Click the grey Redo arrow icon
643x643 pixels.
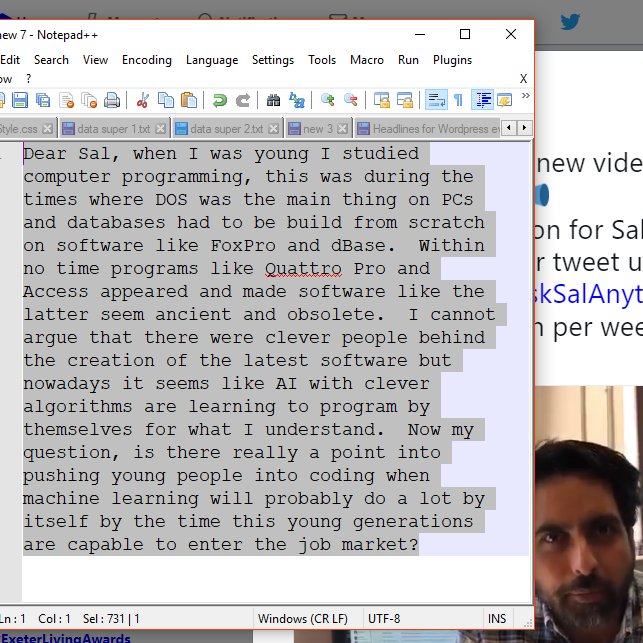coord(243,100)
